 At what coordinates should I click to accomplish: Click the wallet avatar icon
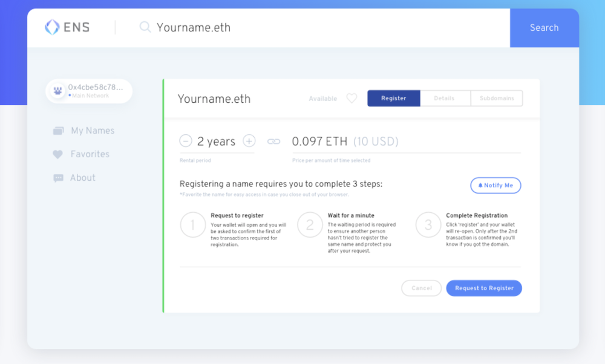58,91
